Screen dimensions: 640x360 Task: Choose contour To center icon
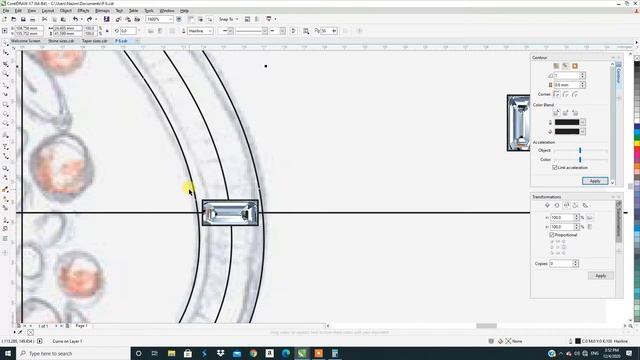coord(556,66)
